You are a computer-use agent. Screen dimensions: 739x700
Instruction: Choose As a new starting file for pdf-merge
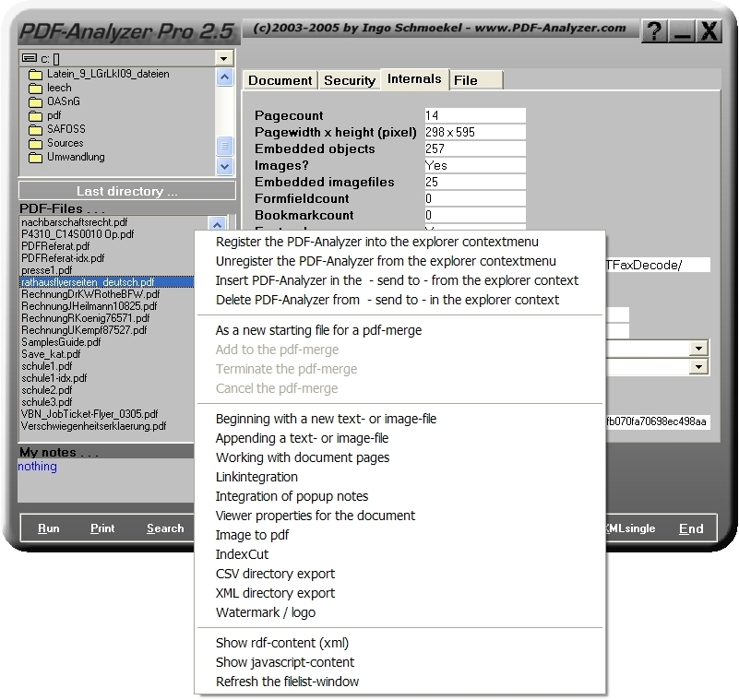[399, 331]
